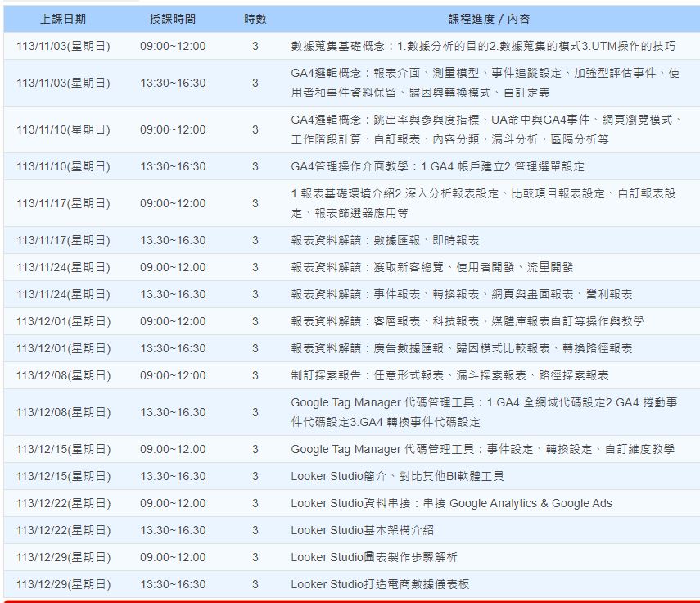The image size is (700, 603).
Task: Click the 113/12/01 date in the 13:30~16:30 row
Action: tap(63, 348)
